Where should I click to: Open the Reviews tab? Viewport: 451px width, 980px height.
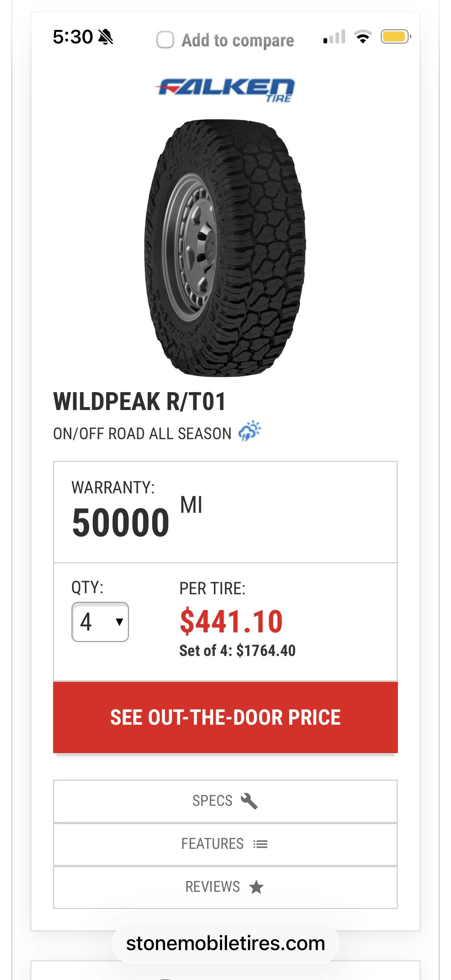pyautogui.click(x=225, y=887)
